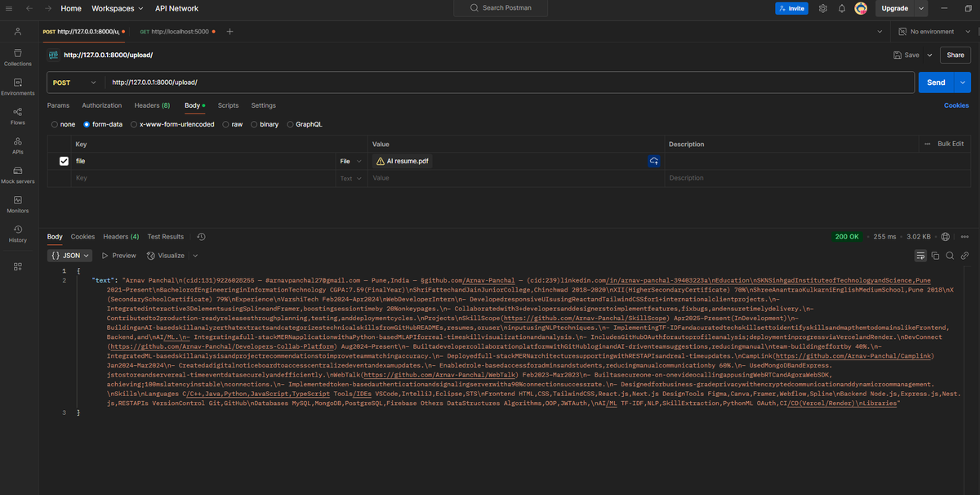The width and height of the screenshot is (980, 495).
Task: Select the raw body type
Action: click(x=227, y=124)
